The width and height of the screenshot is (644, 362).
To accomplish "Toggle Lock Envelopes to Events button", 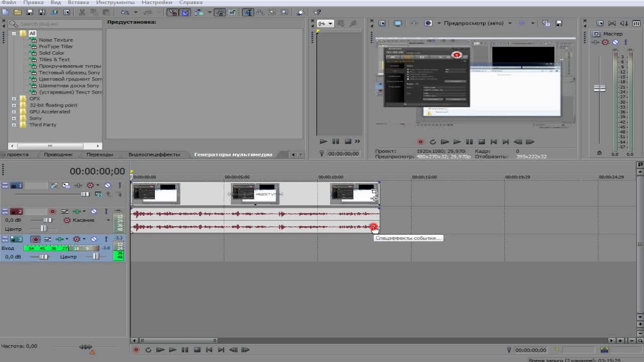I will point(220,12).
